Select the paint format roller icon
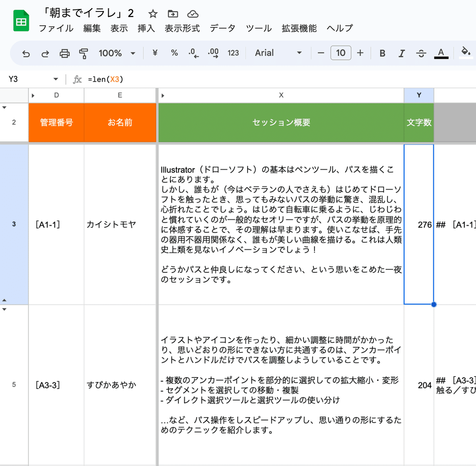Image resolution: width=476 pixels, height=466 pixels. click(83, 53)
